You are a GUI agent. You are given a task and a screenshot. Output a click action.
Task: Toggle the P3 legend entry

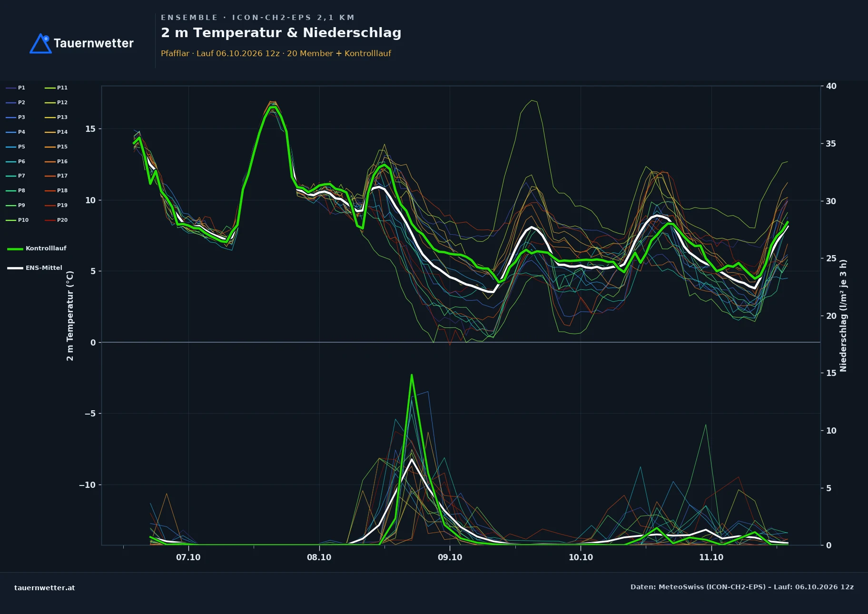click(16, 117)
